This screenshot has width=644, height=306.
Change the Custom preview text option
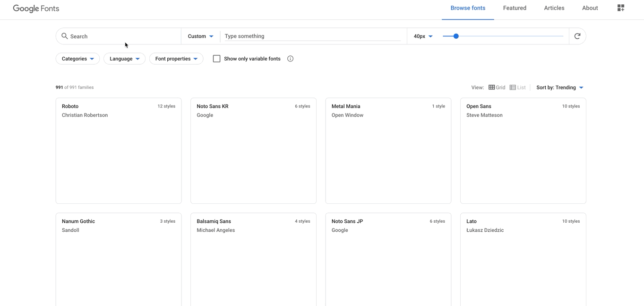coord(199,36)
